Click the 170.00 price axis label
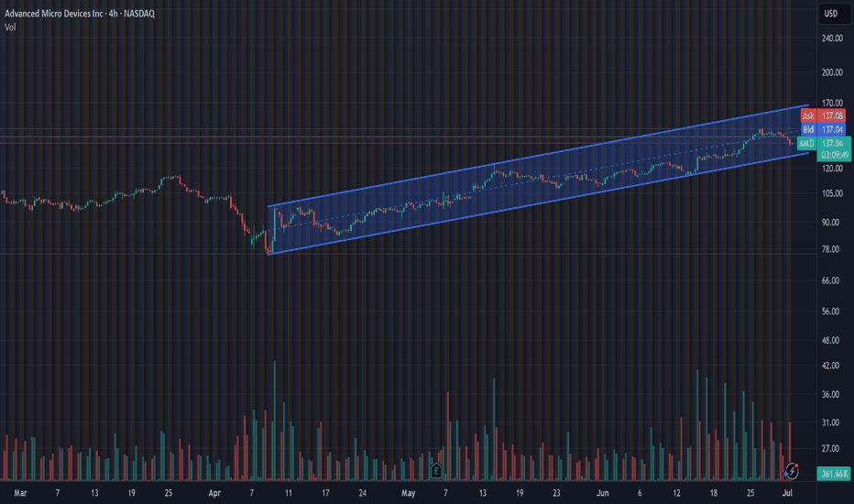Viewport: 854px width, 504px height. (x=832, y=103)
